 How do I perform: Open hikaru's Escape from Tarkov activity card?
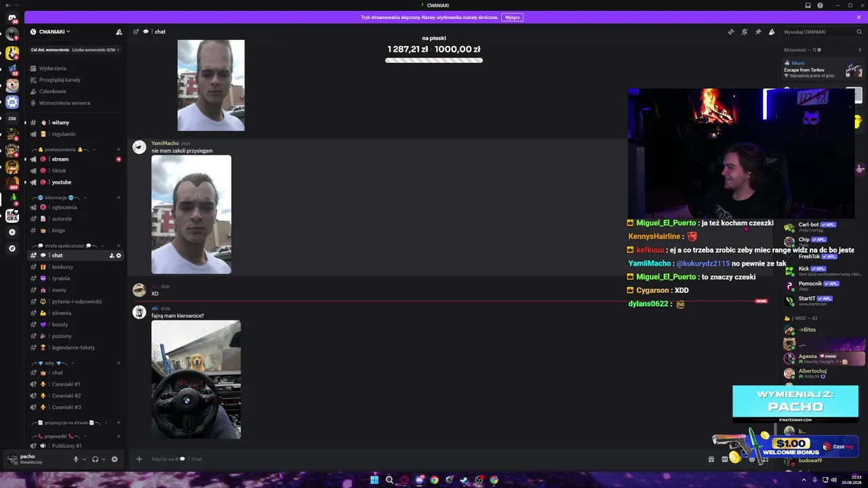822,69
